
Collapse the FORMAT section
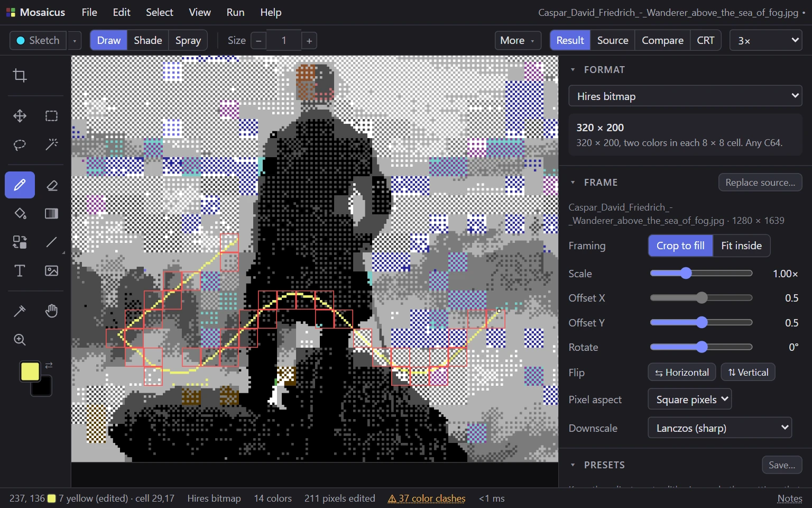pyautogui.click(x=573, y=69)
